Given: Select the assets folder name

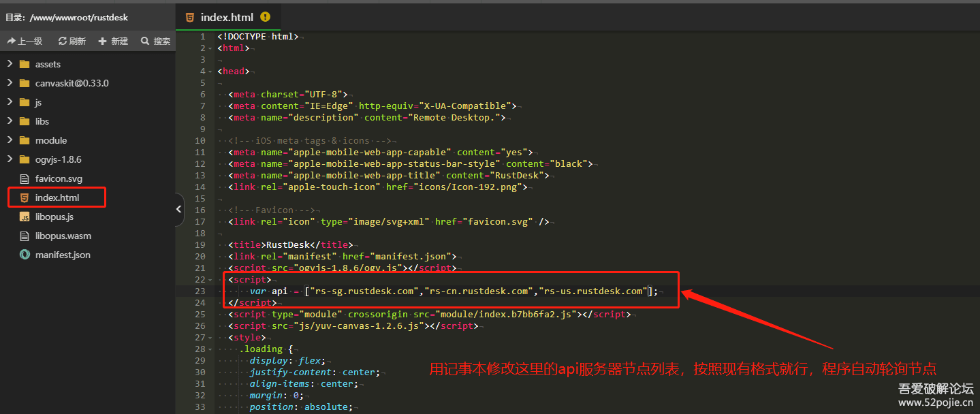Looking at the screenshot, I should point(48,64).
